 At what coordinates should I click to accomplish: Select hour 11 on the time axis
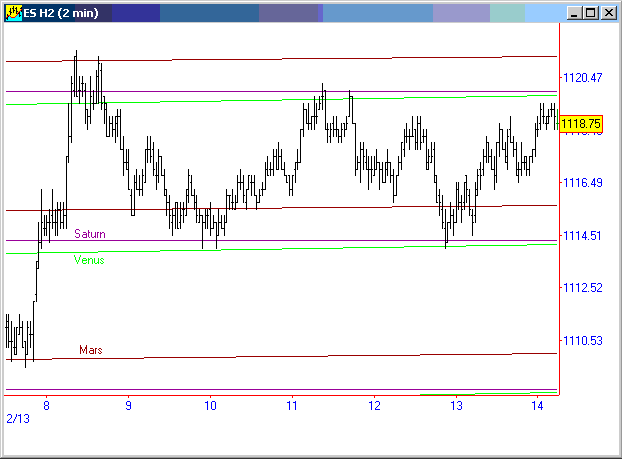click(x=291, y=406)
